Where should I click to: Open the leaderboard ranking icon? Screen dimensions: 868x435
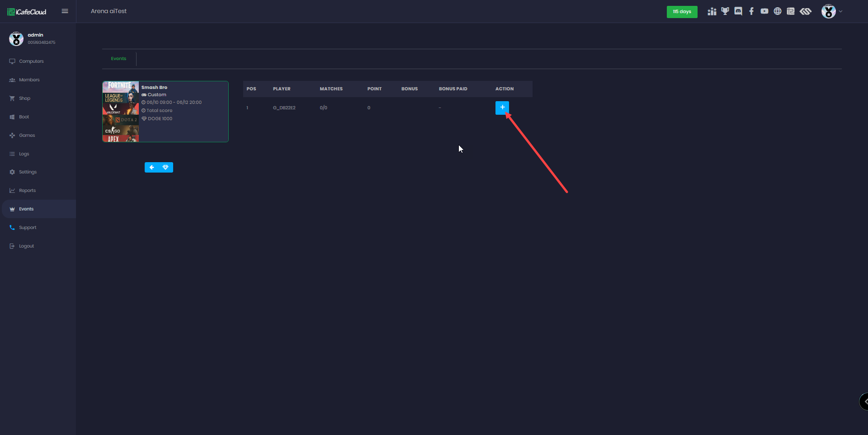(712, 11)
